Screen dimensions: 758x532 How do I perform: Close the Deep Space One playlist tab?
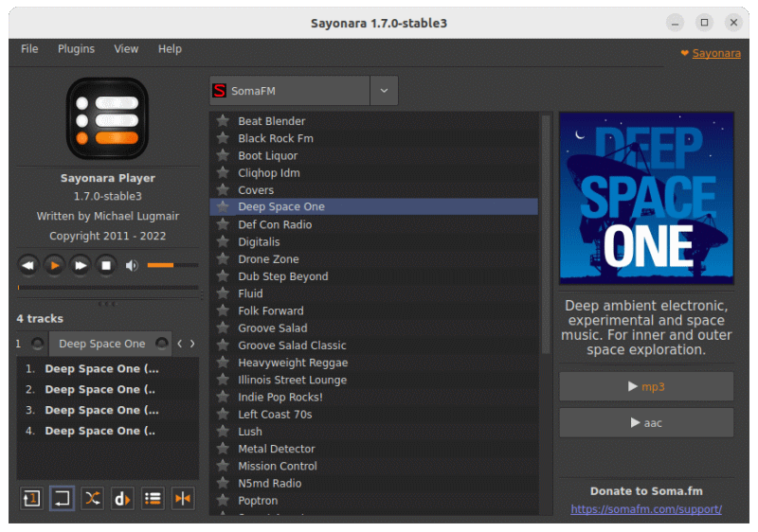[x=162, y=344]
